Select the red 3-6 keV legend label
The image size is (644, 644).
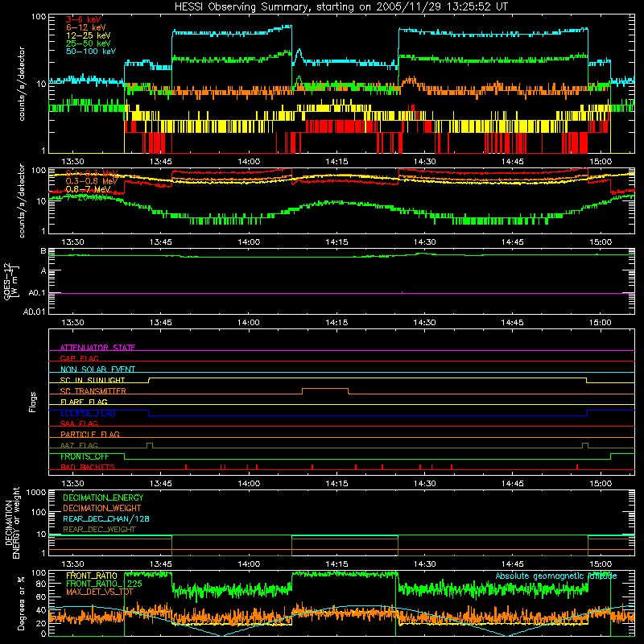pos(84,19)
